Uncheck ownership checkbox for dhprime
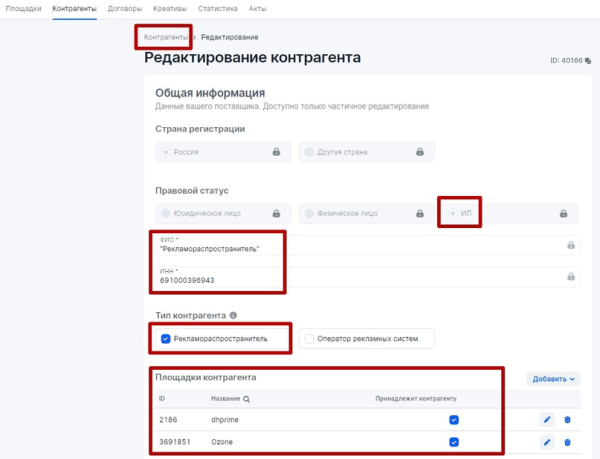This screenshot has width=600, height=459. click(x=454, y=420)
